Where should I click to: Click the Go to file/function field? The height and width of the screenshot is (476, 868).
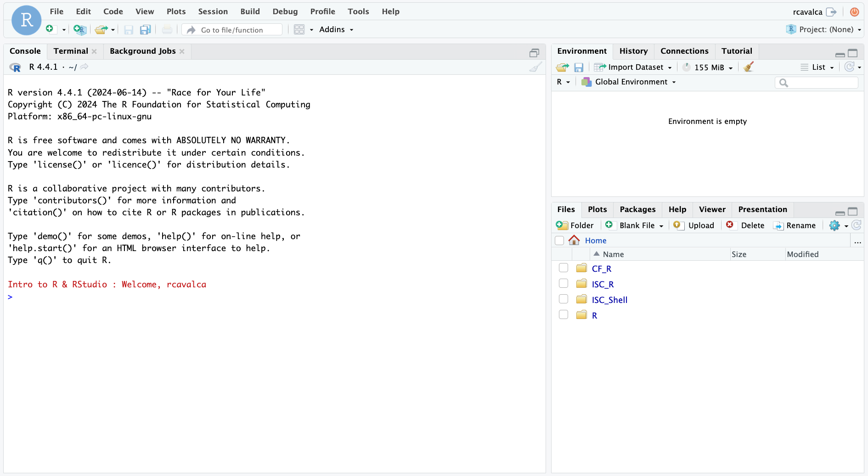point(232,30)
